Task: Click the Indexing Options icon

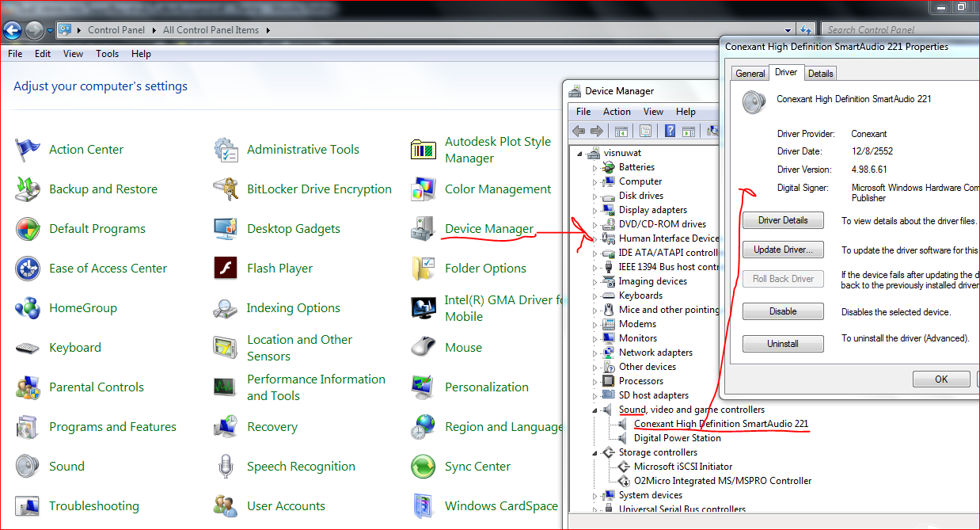Action: pyautogui.click(x=226, y=307)
